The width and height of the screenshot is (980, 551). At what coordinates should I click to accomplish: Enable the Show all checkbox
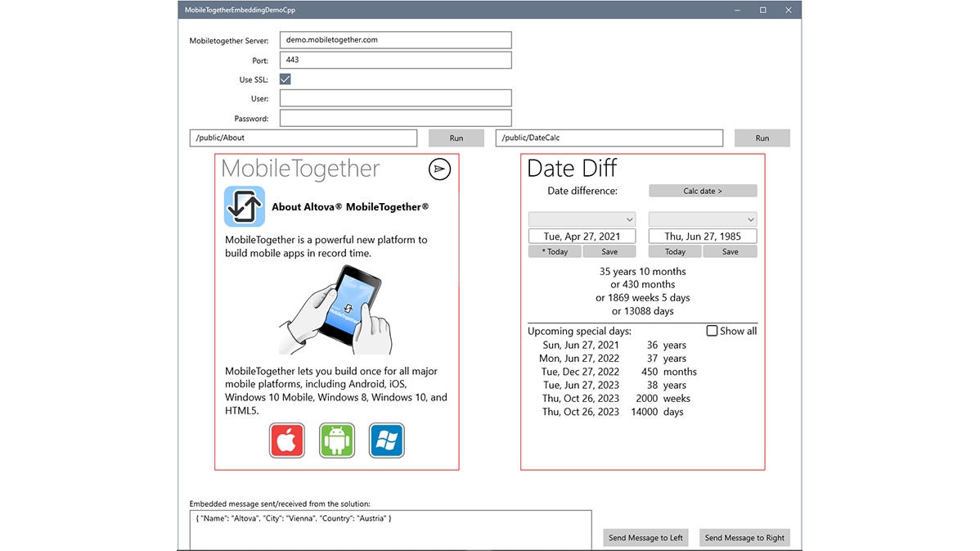coord(712,331)
